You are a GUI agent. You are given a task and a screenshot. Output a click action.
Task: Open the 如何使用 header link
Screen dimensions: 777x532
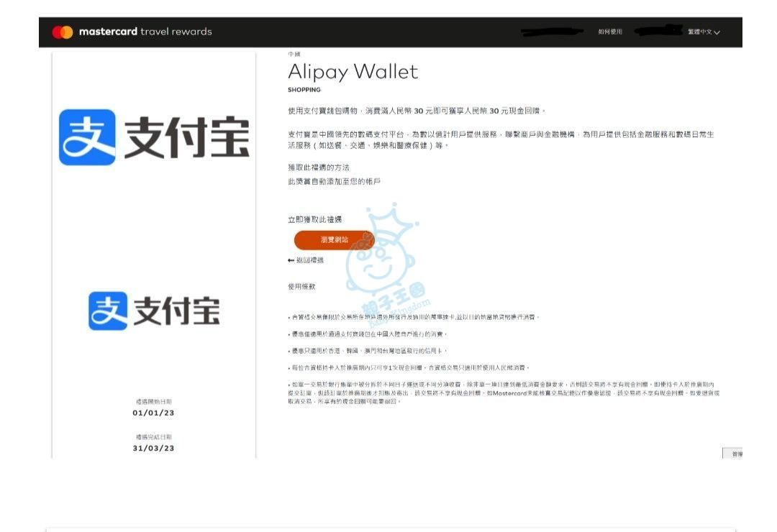(610, 32)
